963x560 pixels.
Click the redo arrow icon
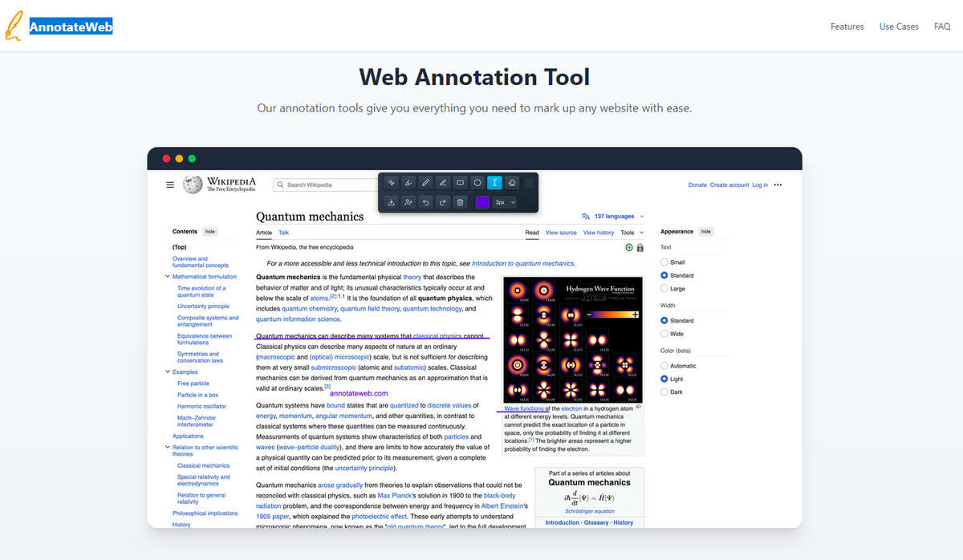[443, 202]
